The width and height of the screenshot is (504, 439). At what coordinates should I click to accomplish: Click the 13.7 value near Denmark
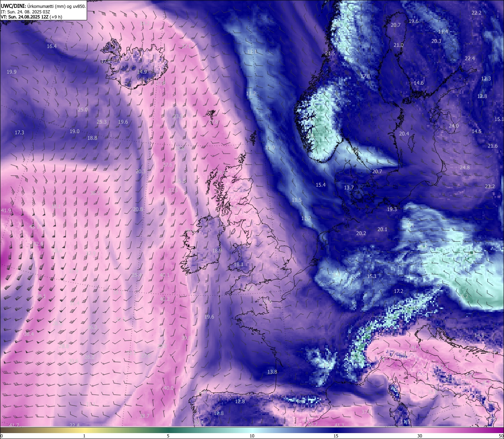click(349, 188)
